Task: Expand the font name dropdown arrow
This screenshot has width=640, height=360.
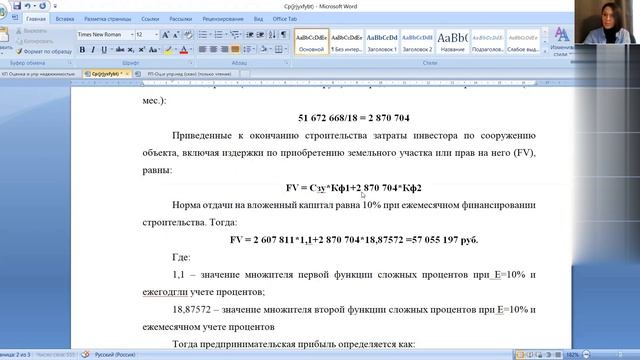Action: click(132, 35)
